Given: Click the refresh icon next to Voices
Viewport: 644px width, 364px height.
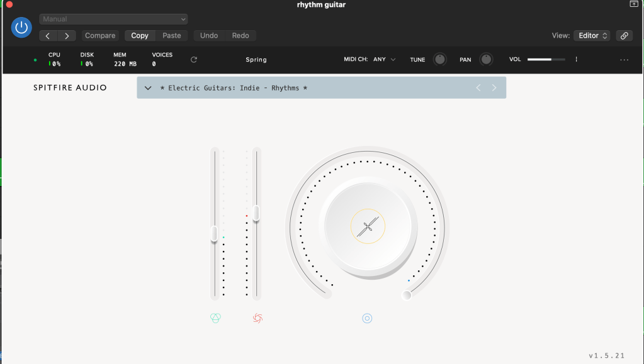Looking at the screenshot, I should [x=194, y=60].
